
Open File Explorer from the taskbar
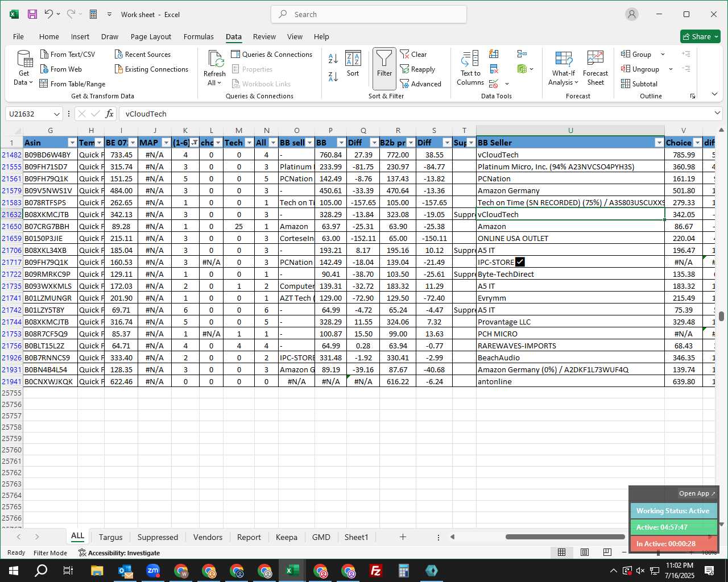tap(97, 571)
